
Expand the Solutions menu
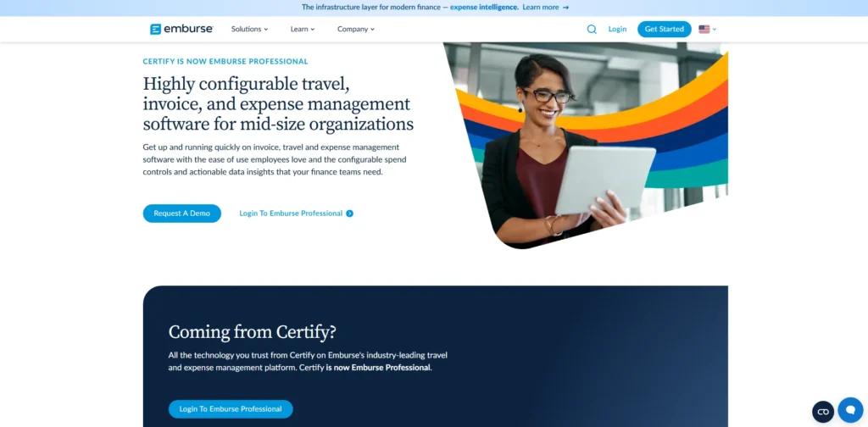click(250, 30)
